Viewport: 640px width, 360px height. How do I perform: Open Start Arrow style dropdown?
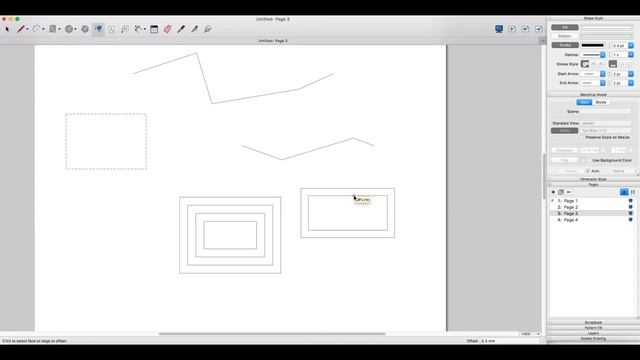click(602, 74)
